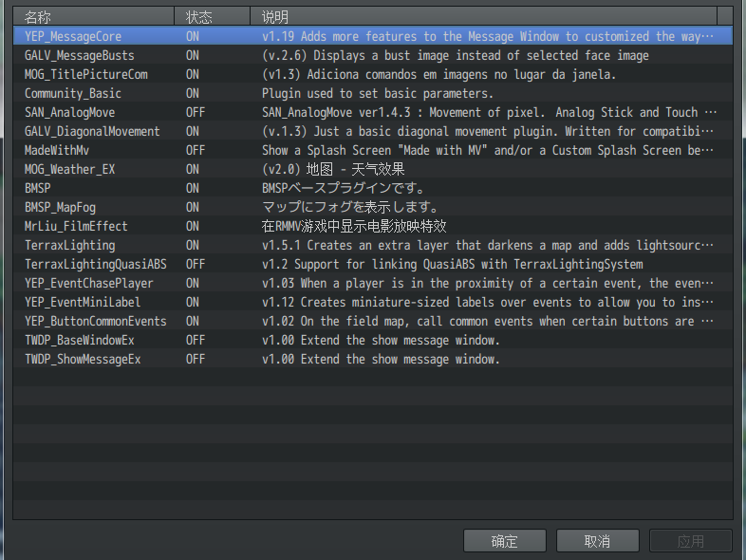
Task: Select the YEP_EventChasePlayer plugin name
Action: (x=89, y=283)
